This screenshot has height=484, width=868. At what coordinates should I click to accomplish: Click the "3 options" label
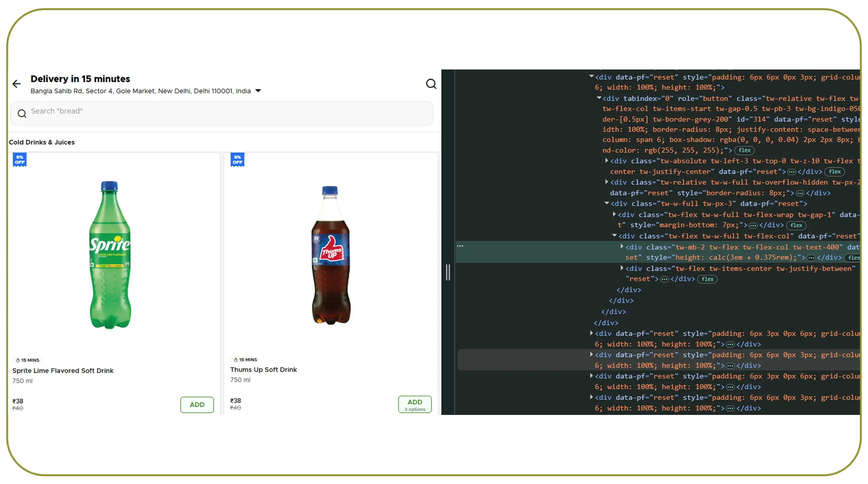(415, 409)
